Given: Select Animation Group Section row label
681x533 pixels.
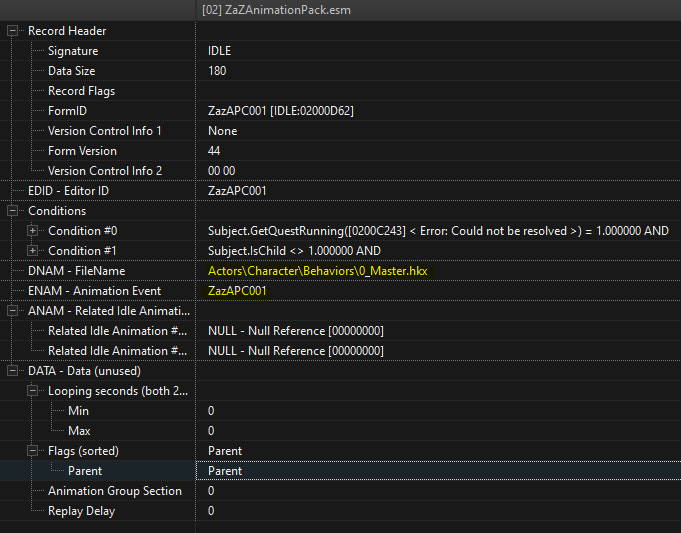Looking at the screenshot, I should [x=115, y=490].
